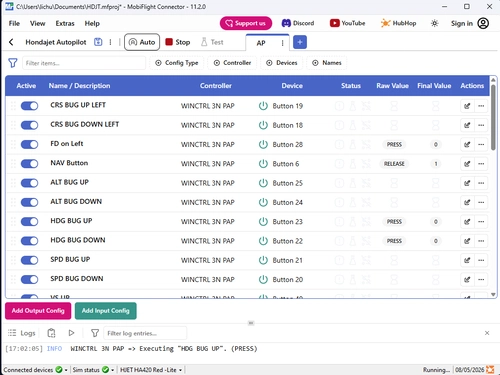The height and width of the screenshot is (375, 500).
Task: Open the View menu
Action: tap(37, 23)
